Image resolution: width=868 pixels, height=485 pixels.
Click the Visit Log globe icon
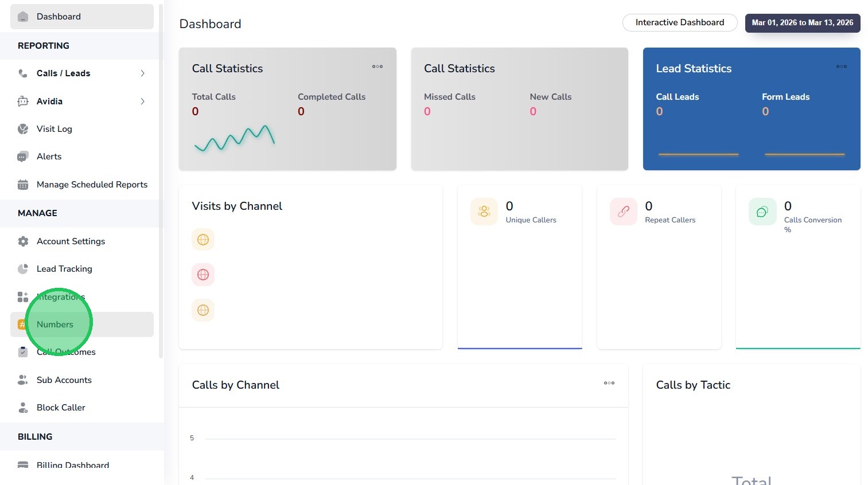[x=23, y=129]
